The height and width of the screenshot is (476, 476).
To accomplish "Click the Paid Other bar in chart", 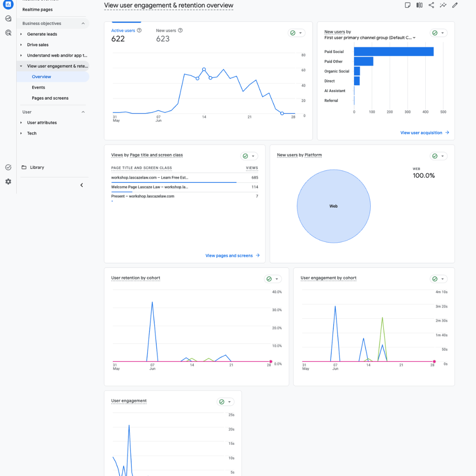I will 364,61.
